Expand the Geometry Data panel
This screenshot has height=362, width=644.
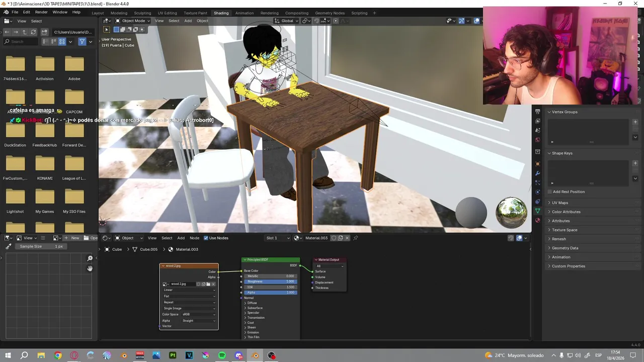[x=565, y=248]
